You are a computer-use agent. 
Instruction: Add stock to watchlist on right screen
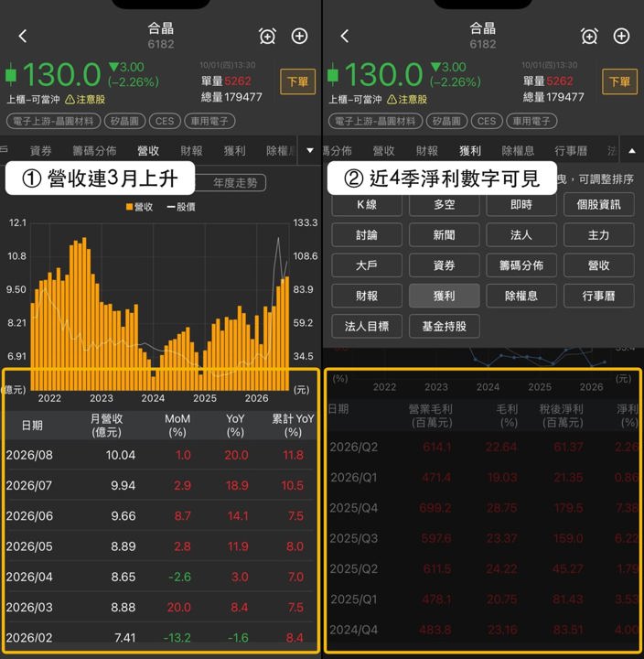point(621,36)
